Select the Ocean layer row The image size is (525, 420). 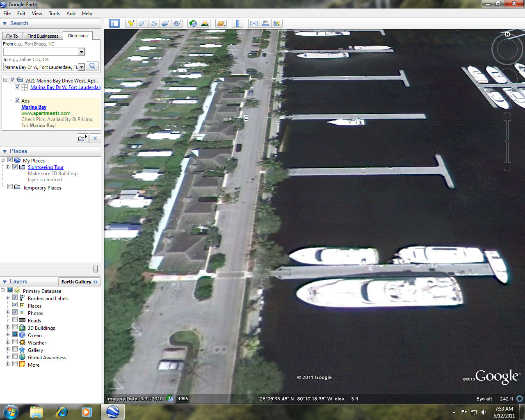point(35,335)
